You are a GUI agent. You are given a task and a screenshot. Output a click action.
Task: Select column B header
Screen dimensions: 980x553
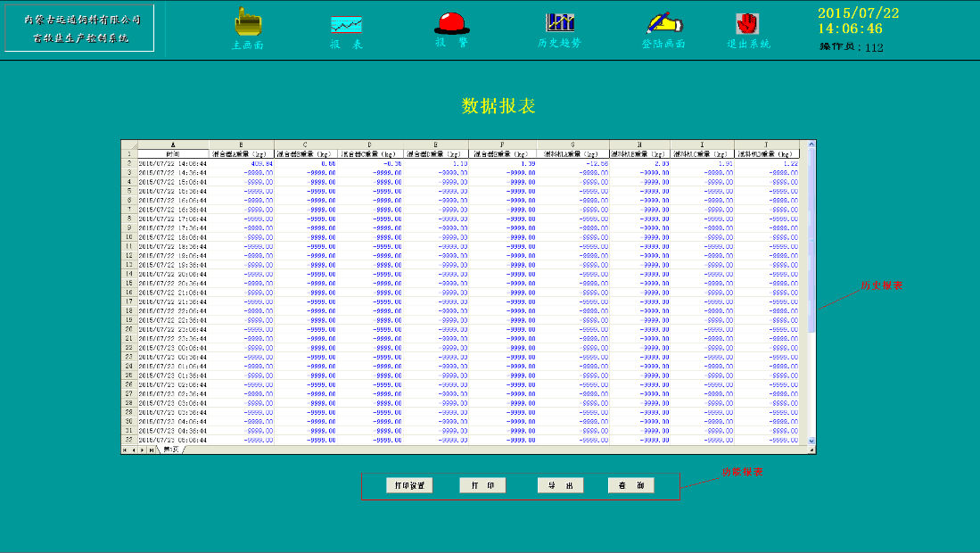point(242,144)
